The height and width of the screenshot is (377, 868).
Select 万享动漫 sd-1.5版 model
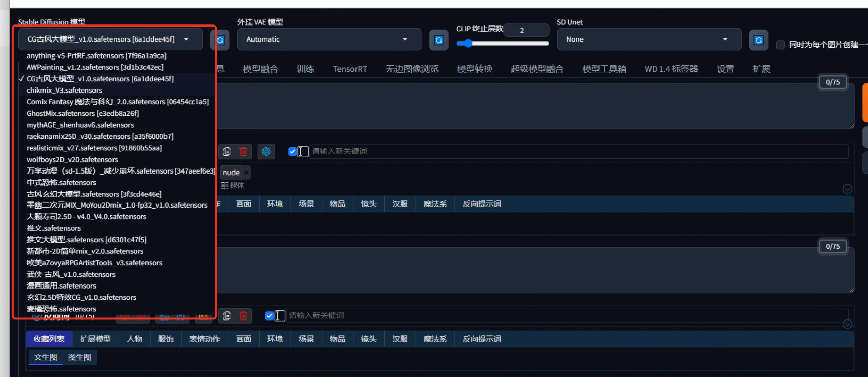[117, 171]
